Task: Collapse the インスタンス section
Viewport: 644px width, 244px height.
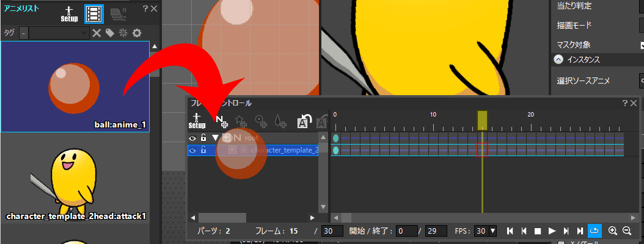Action: (x=558, y=59)
